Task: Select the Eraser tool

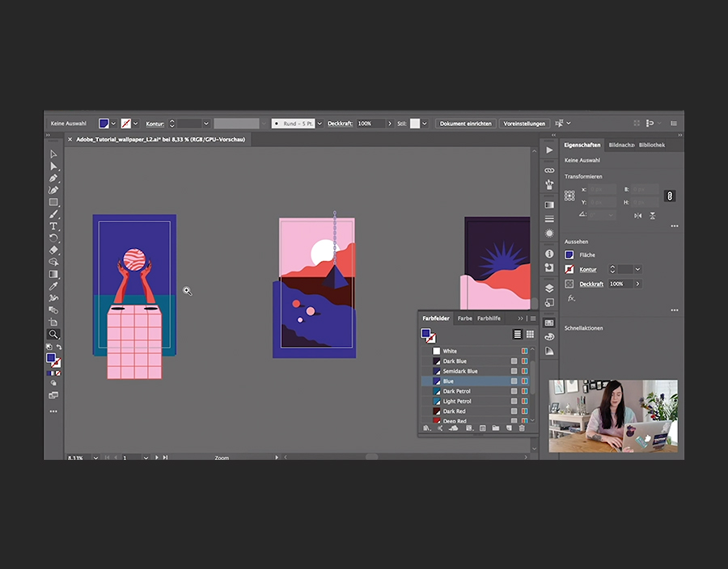Action: [x=53, y=250]
